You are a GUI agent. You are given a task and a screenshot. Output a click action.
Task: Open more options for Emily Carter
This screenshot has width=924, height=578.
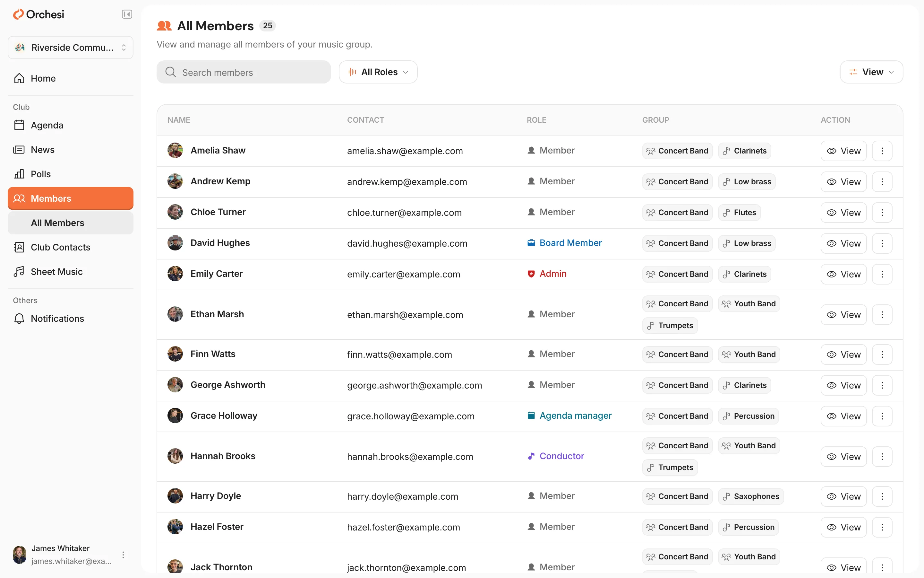pos(882,274)
